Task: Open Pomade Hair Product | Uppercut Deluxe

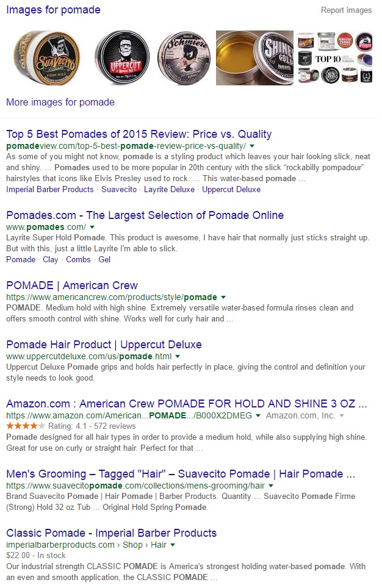Action: point(104,345)
